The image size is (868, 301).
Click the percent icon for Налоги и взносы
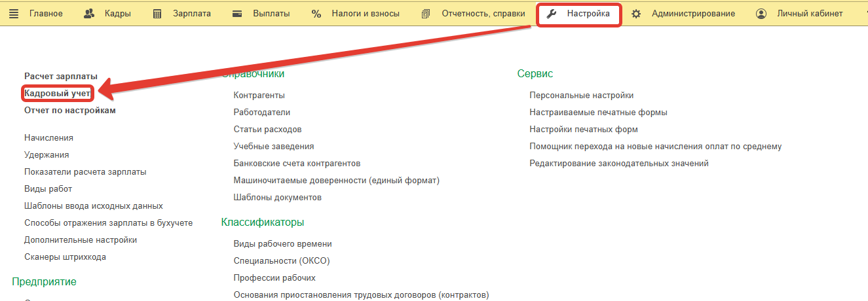coord(316,14)
